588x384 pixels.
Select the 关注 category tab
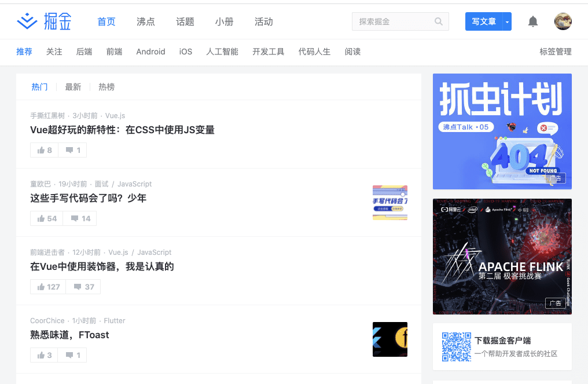coord(54,52)
